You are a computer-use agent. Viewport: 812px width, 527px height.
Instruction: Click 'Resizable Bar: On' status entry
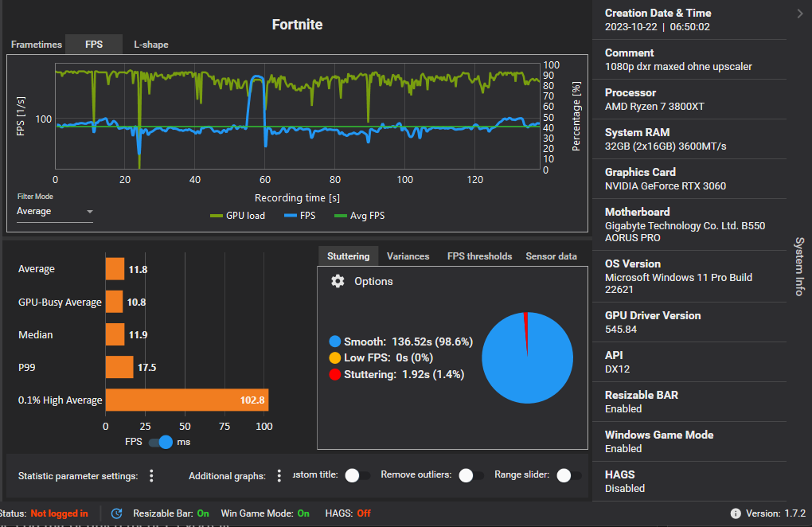(x=171, y=513)
